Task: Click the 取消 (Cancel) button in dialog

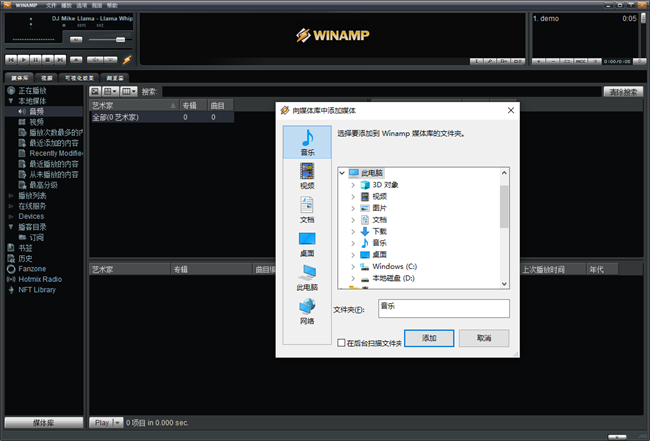Action: click(483, 338)
